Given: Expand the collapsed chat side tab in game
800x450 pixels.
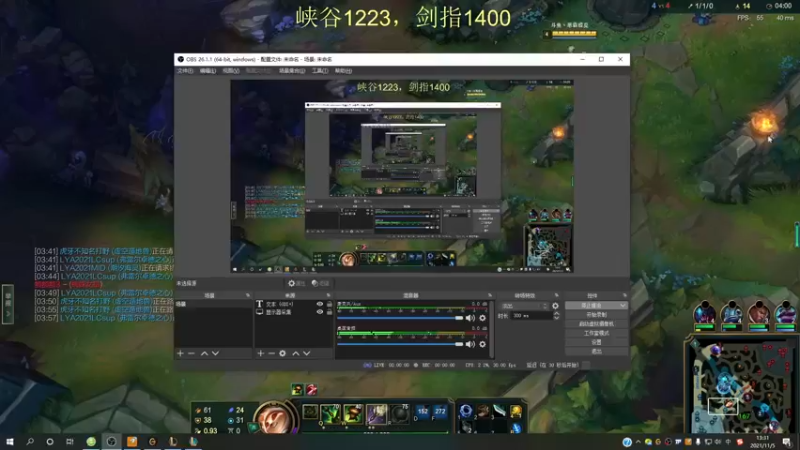Looking at the screenshot, I should 8,304.
